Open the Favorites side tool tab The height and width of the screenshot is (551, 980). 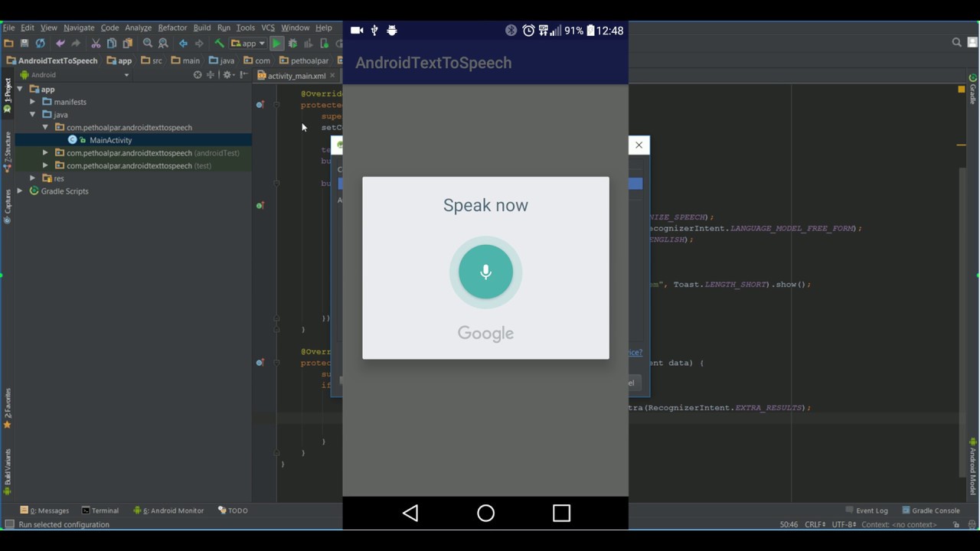tap(8, 408)
